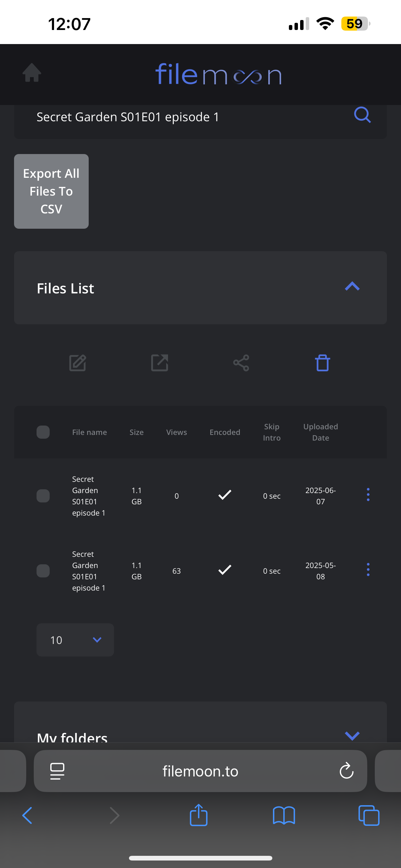This screenshot has width=401, height=868.
Task: Sort by the Views column header
Action: point(176,432)
